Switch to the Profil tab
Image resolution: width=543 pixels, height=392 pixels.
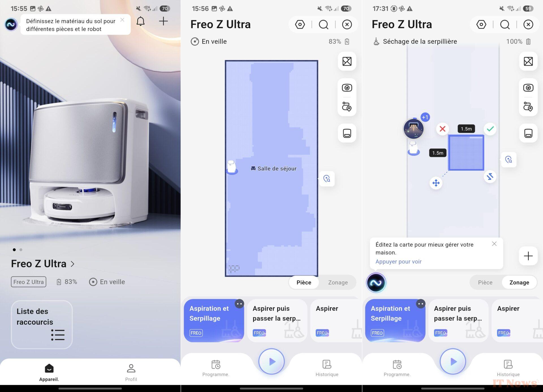pyautogui.click(x=131, y=372)
